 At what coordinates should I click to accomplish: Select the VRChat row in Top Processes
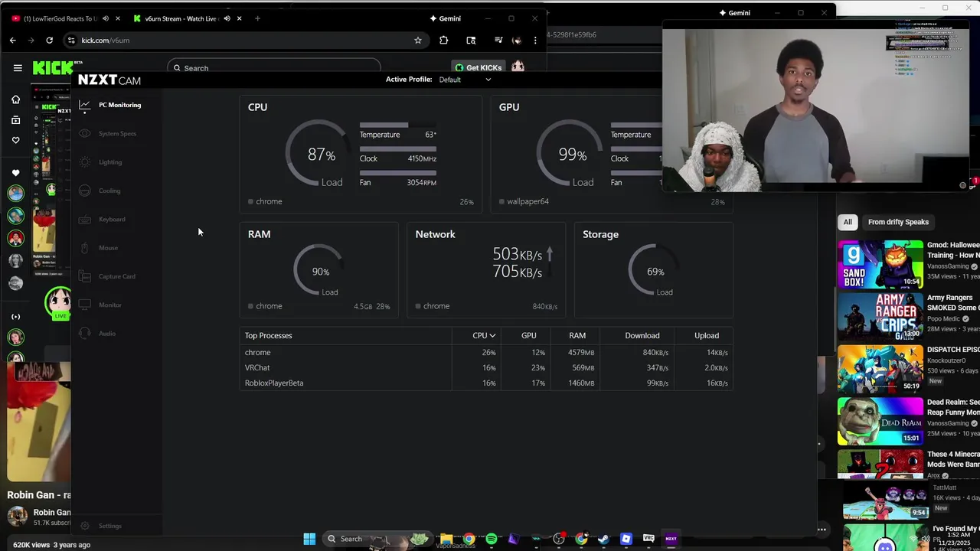coord(486,368)
